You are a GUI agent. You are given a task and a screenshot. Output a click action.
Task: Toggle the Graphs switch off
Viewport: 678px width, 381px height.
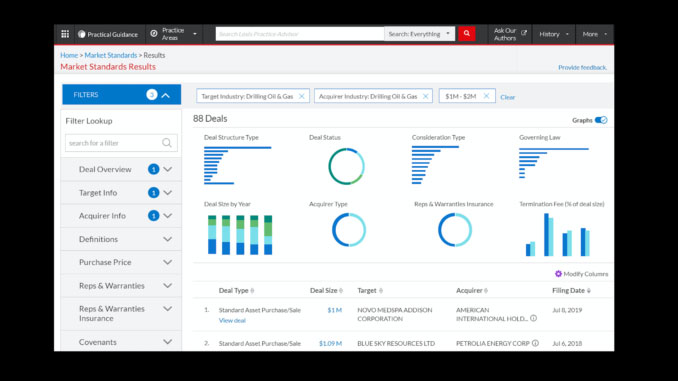(x=601, y=120)
